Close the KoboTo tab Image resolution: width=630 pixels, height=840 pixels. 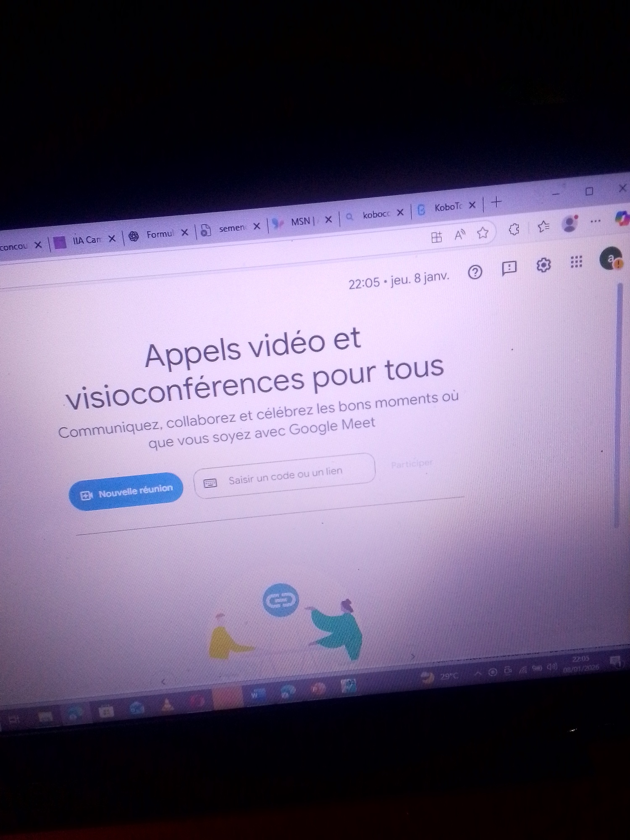pyautogui.click(x=472, y=205)
